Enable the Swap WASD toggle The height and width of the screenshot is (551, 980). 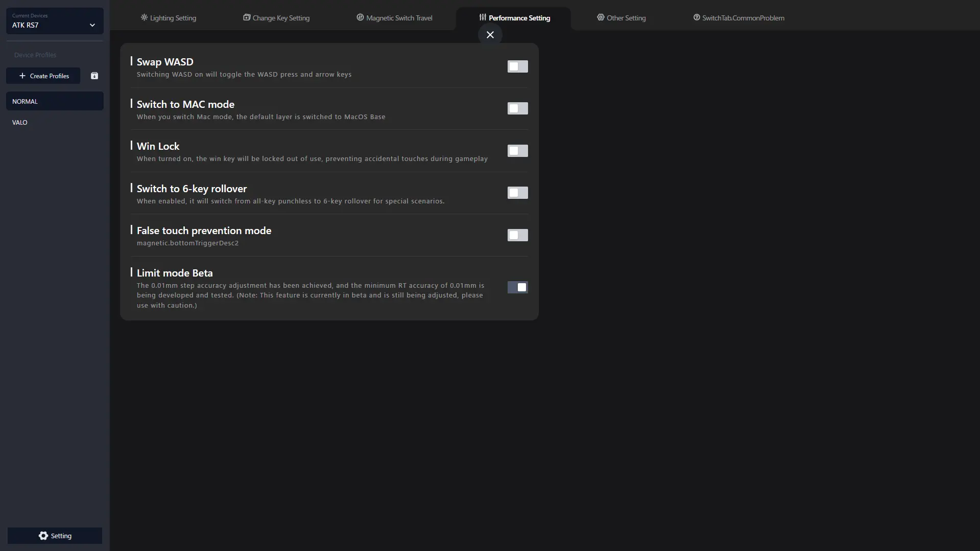click(x=517, y=66)
